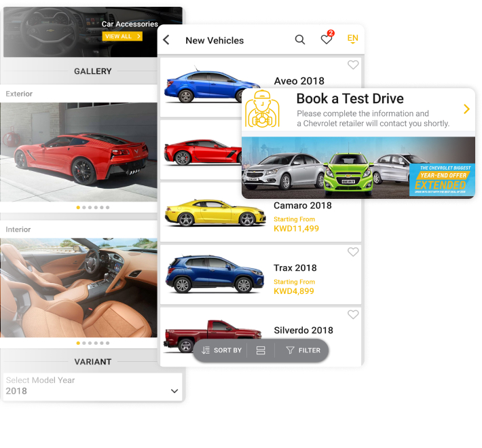
Task: Open the red Corvette exterior photo
Action: (x=79, y=152)
